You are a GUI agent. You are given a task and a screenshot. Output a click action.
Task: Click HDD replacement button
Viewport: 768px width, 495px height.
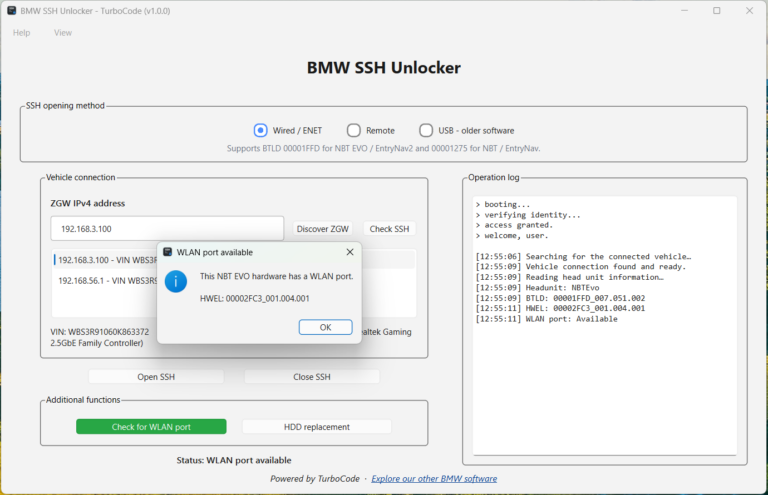point(317,426)
